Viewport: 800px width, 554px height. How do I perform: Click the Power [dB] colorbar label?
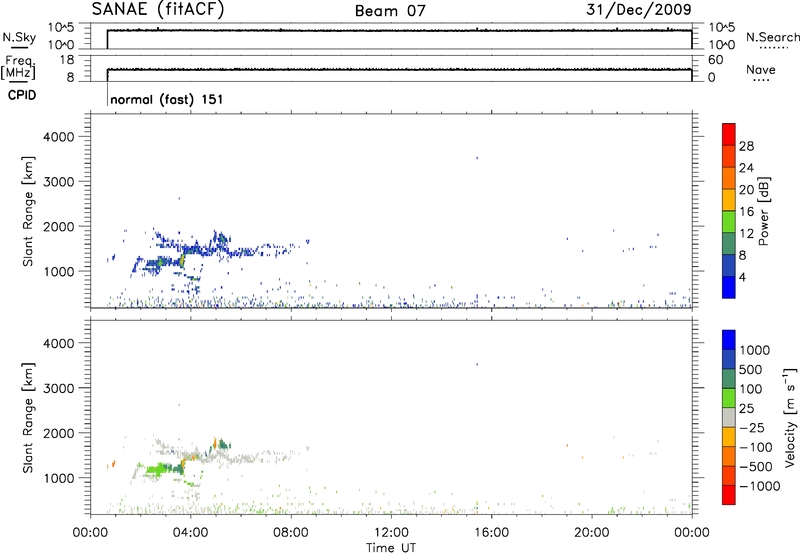[x=764, y=211]
